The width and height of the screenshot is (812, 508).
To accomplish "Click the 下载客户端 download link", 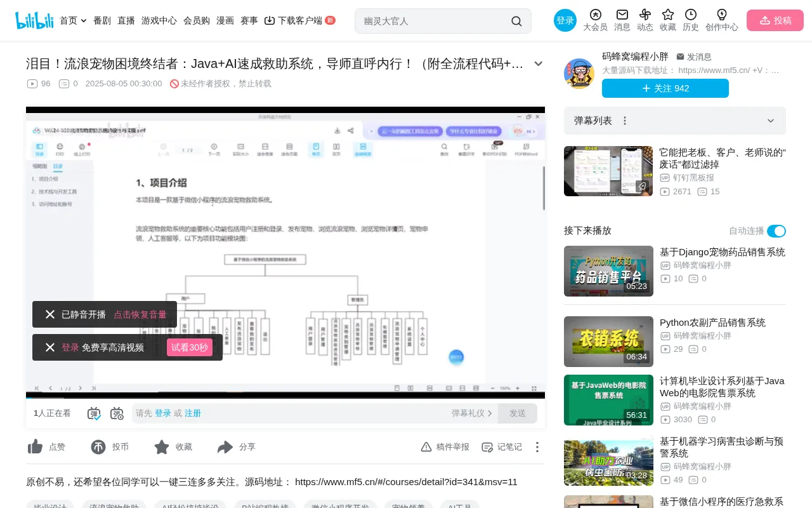I will click(300, 20).
